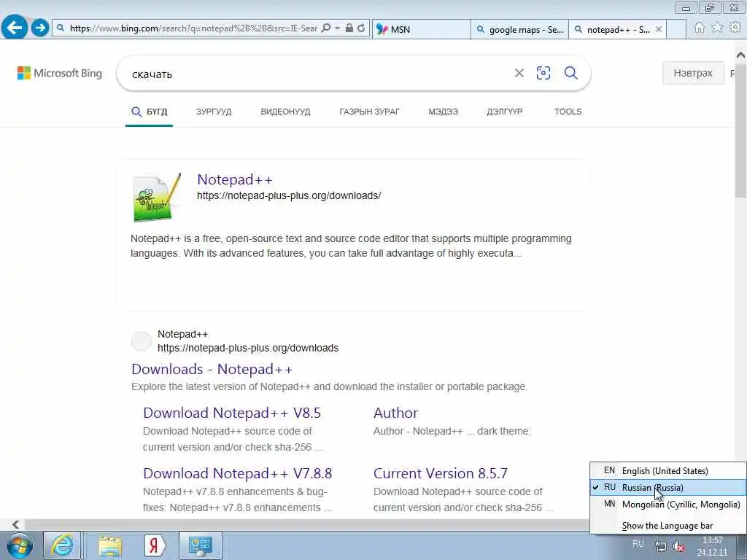
Task: Open the МЭДЭЭ news tab
Action: pos(443,112)
